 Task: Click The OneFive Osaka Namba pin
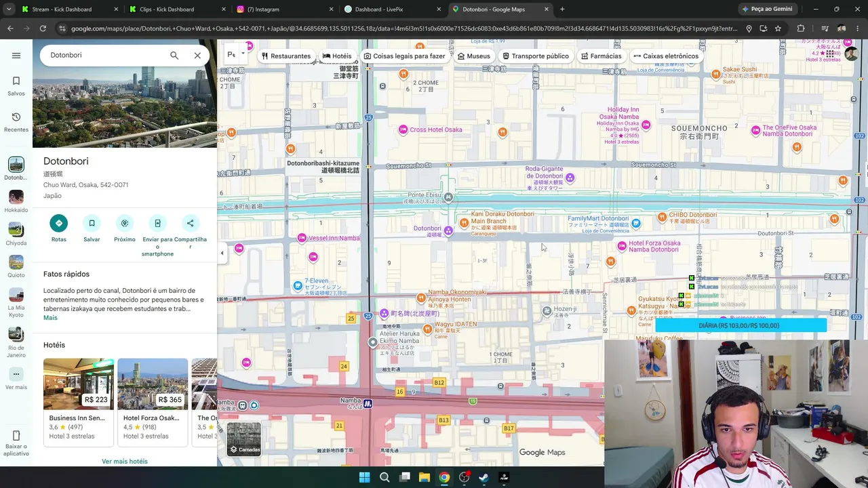click(x=755, y=130)
